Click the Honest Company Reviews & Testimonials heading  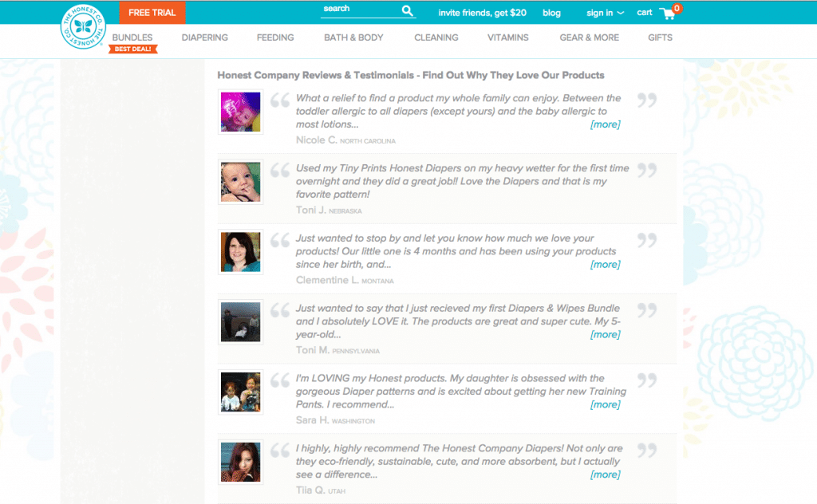click(x=411, y=75)
